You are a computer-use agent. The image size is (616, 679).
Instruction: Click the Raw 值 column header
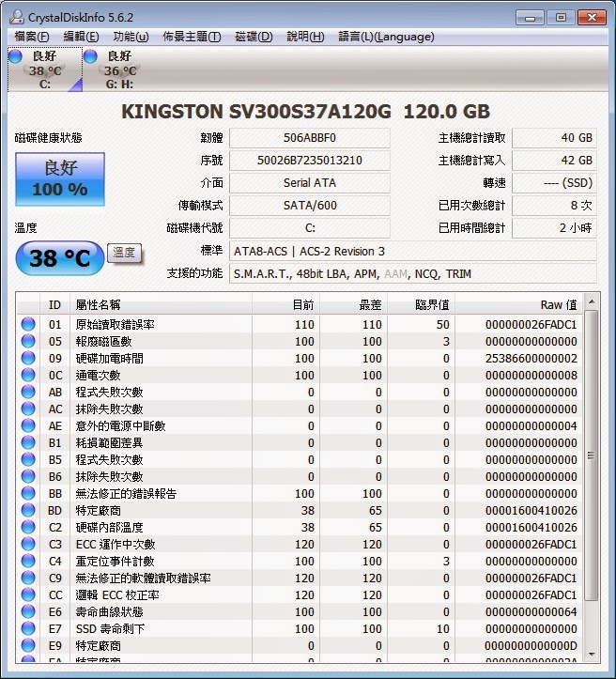519,305
